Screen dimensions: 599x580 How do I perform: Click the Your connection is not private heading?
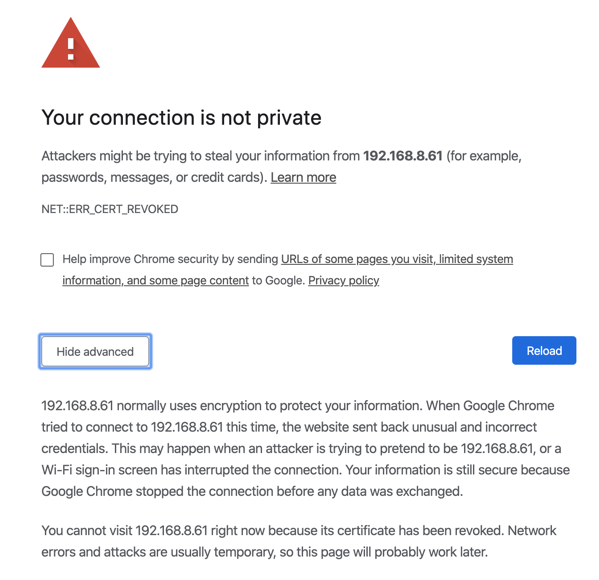tap(181, 118)
